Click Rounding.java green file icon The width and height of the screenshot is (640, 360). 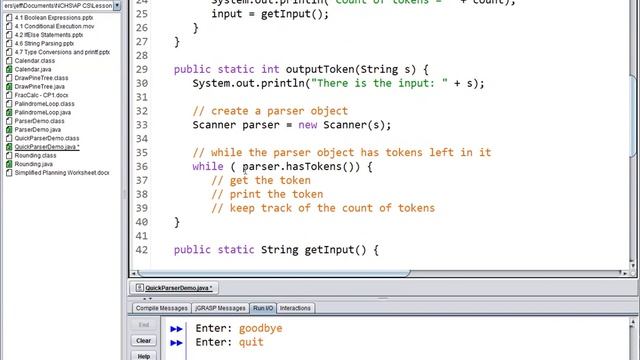(x=9, y=164)
